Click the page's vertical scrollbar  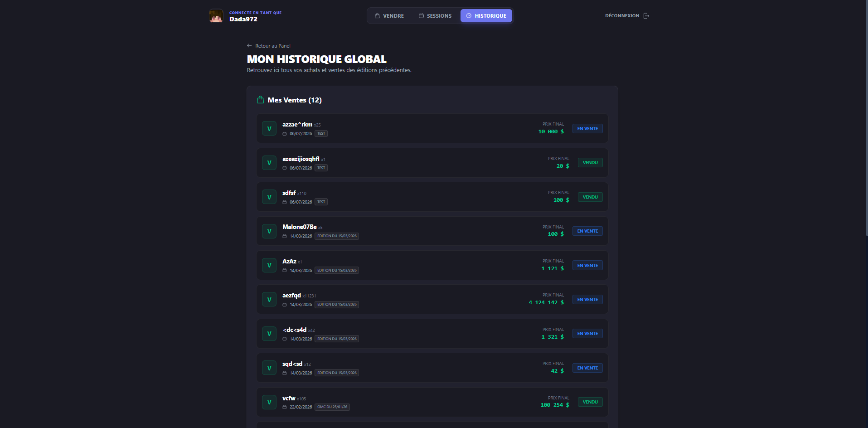coord(866,118)
